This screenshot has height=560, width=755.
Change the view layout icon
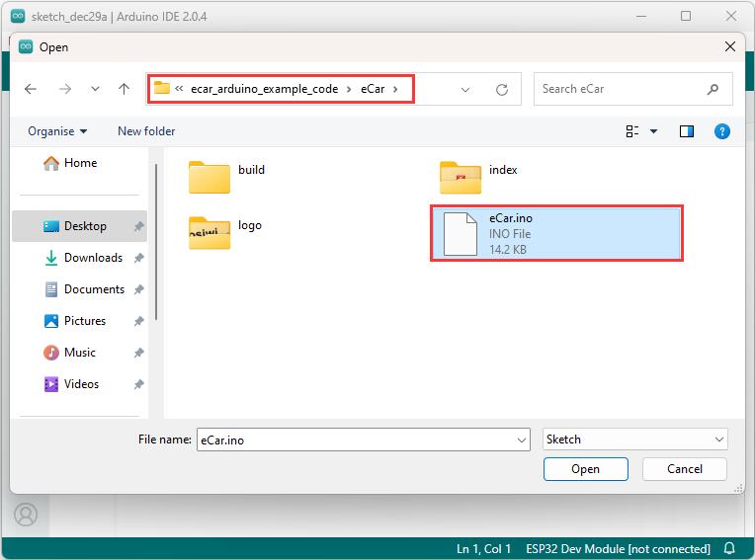click(x=632, y=131)
